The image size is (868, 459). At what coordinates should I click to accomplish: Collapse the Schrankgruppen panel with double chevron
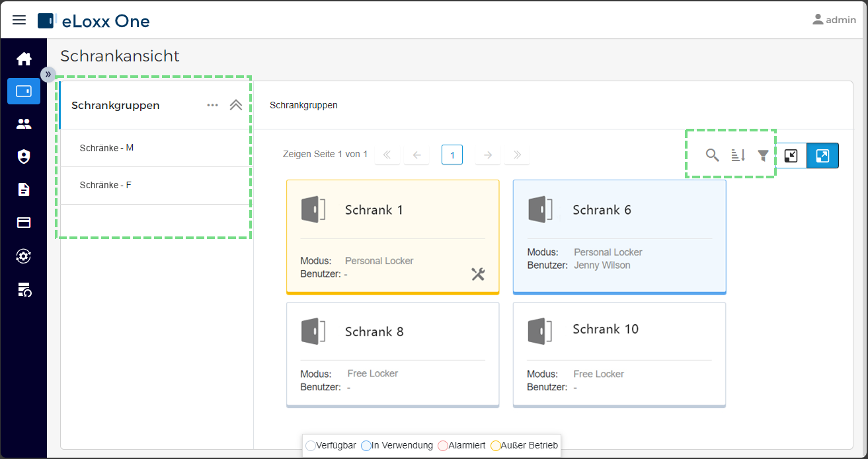[236, 105]
